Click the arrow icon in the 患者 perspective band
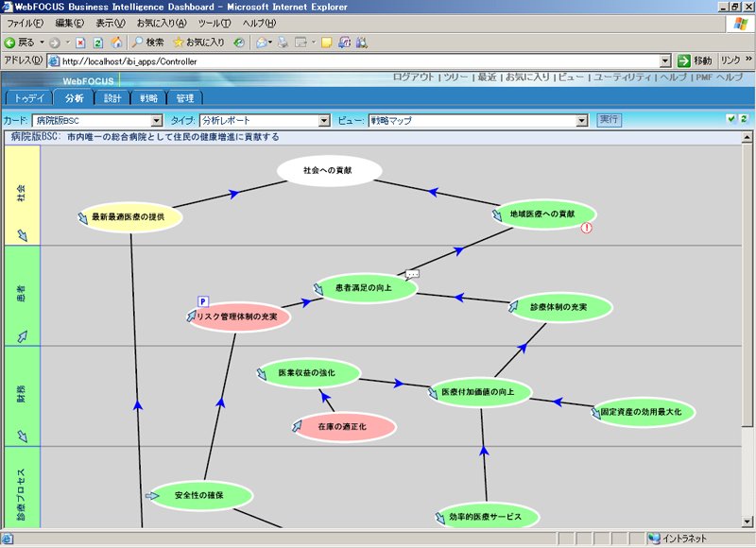Image resolution: width=756 pixels, height=548 pixels. click(22, 336)
